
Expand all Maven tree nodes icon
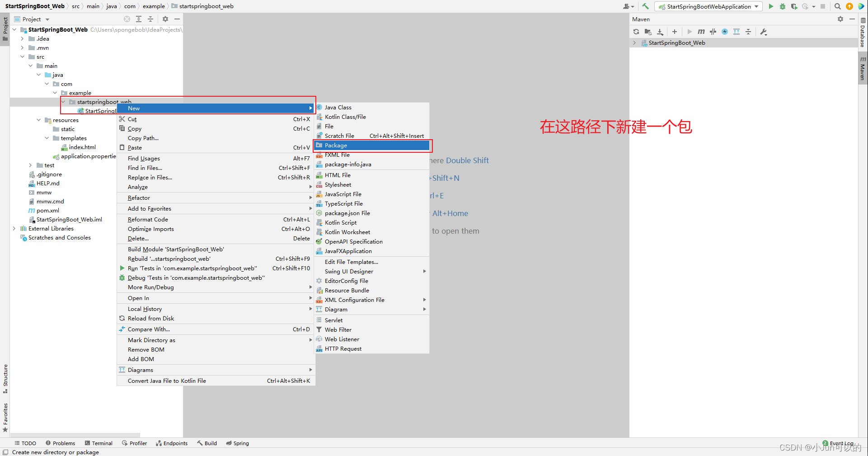click(x=737, y=32)
